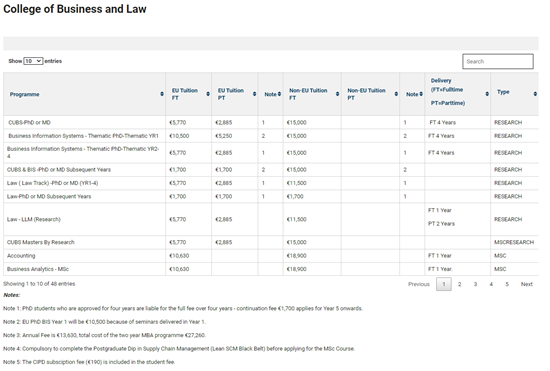Viewport: 550px width, 371px height.
Task: Open the Show entries dropdown
Action: [x=33, y=61]
